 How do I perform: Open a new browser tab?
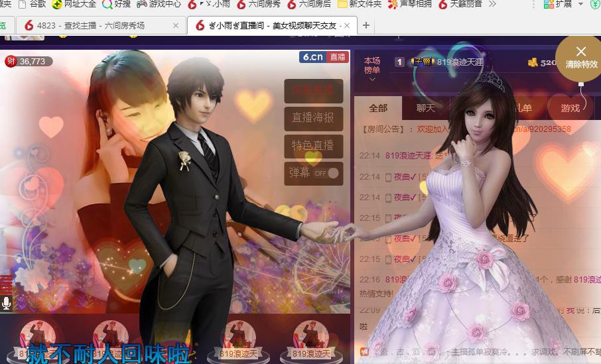(x=366, y=26)
